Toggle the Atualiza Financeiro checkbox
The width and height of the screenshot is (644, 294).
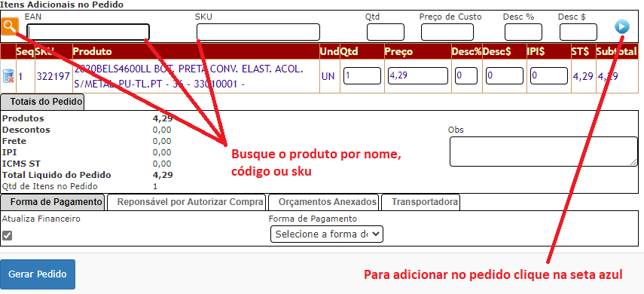[x=7, y=236]
